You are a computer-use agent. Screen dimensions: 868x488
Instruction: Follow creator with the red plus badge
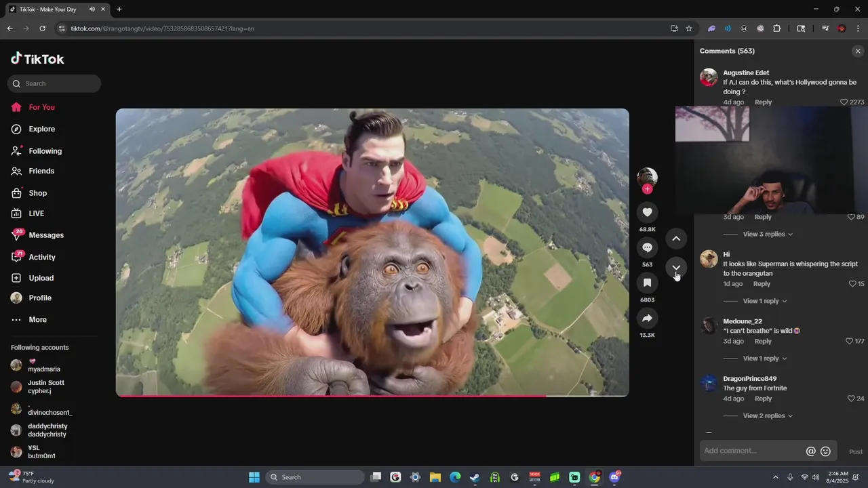pyautogui.click(x=647, y=189)
